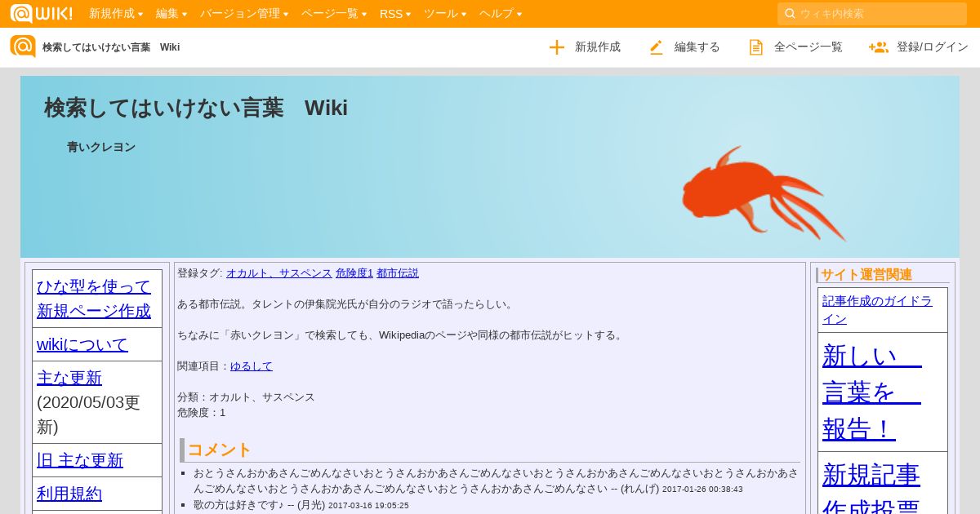Image resolution: width=980 pixels, height=514 pixels.
Task: Click the add-user icon for 登録/ログイン
Action: 879,47
